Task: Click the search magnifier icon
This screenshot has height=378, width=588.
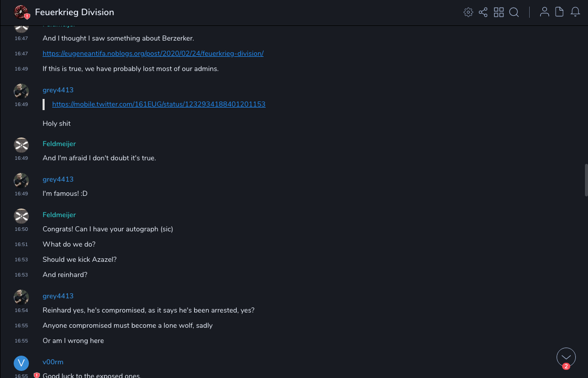Action: point(514,12)
